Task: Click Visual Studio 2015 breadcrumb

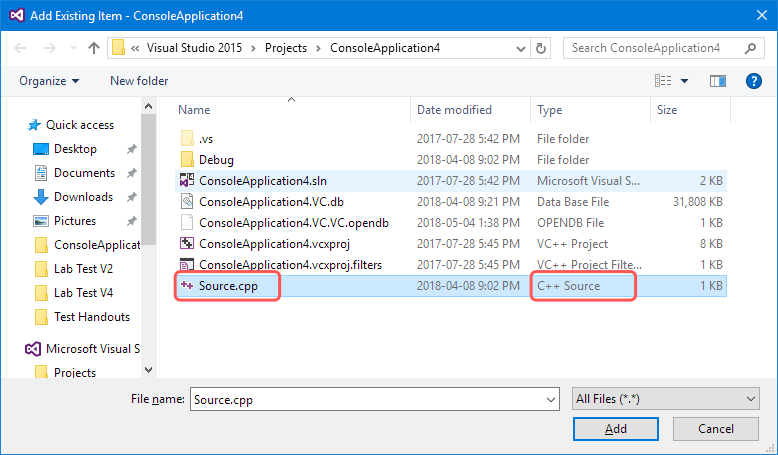Action: (194, 48)
